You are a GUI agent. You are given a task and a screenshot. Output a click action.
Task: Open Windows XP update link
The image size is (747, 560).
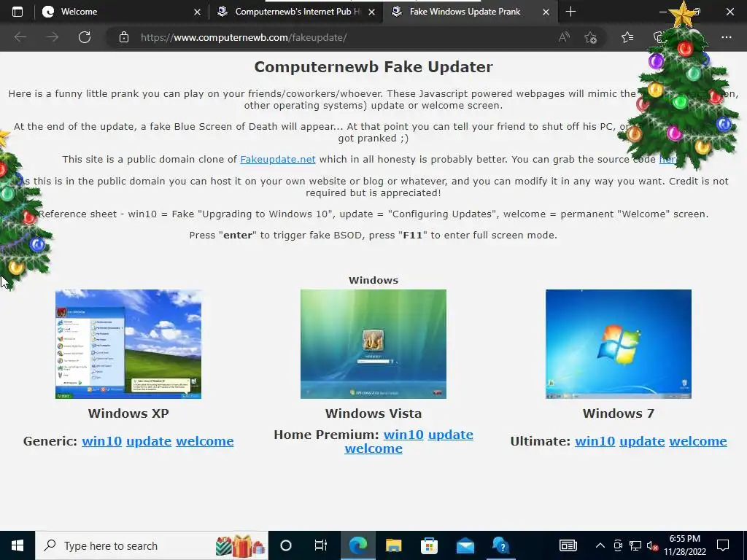[x=149, y=441]
